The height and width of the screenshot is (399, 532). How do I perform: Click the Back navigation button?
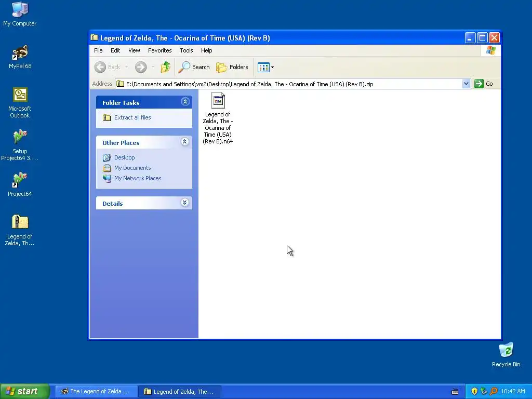pyautogui.click(x=107, y=67)
